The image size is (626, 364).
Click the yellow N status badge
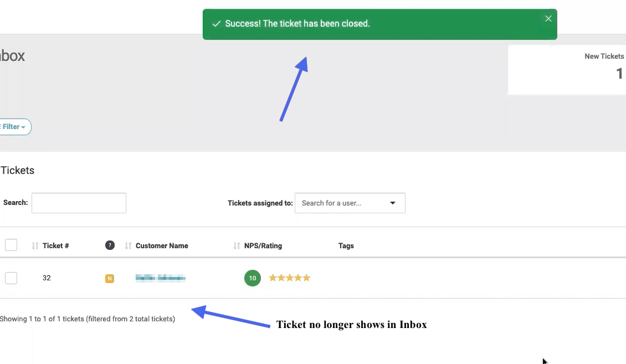point(109,279)
